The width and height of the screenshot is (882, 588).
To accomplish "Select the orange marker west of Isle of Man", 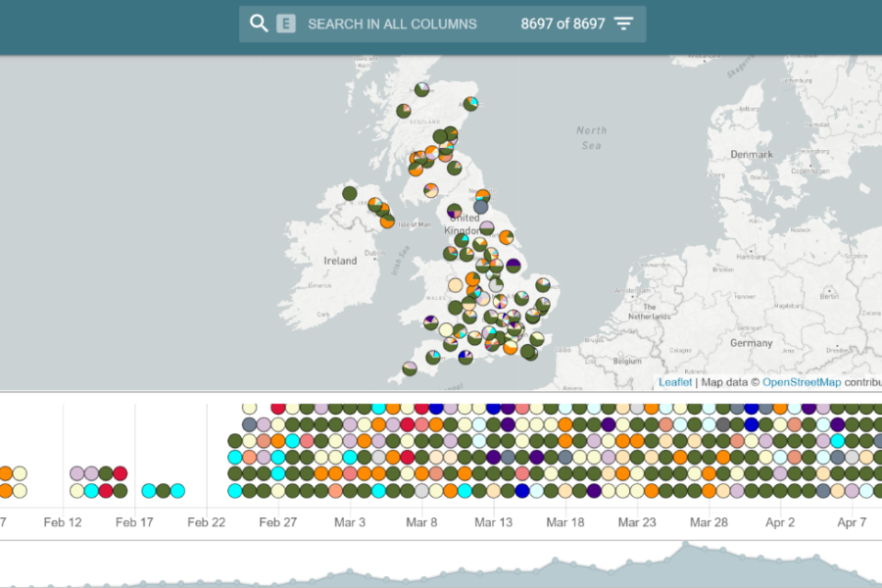I will [387, 221].
